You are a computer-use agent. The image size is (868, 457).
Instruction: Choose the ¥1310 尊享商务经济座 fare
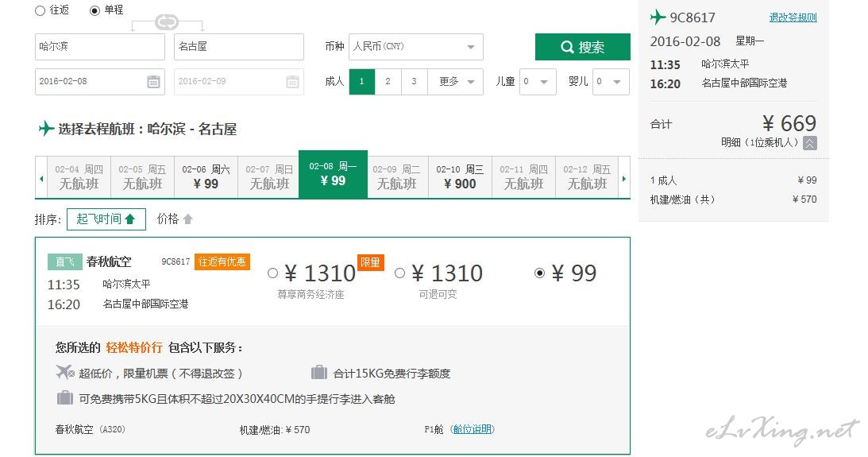click(x=272, y=273)
